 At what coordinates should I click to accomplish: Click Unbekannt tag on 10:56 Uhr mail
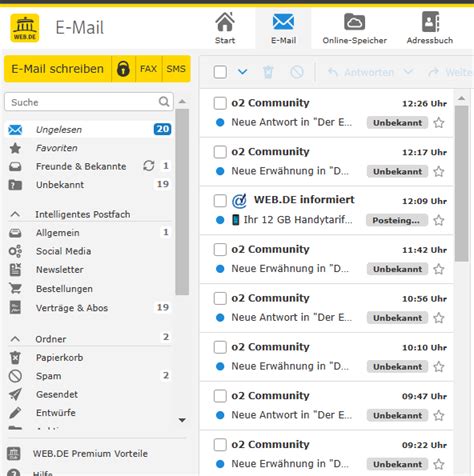coord(397,318)
